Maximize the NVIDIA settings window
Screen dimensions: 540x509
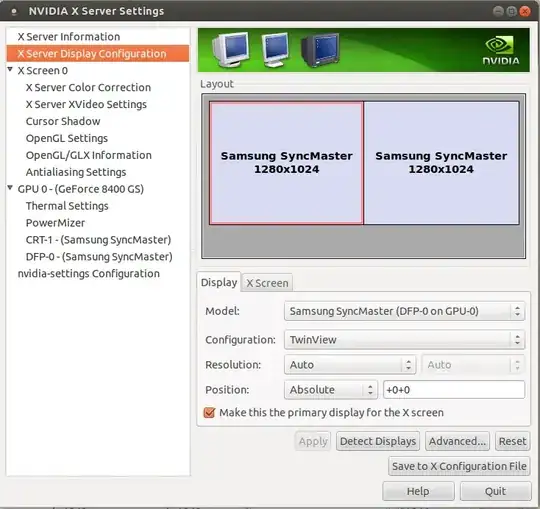tap(512, 11)
